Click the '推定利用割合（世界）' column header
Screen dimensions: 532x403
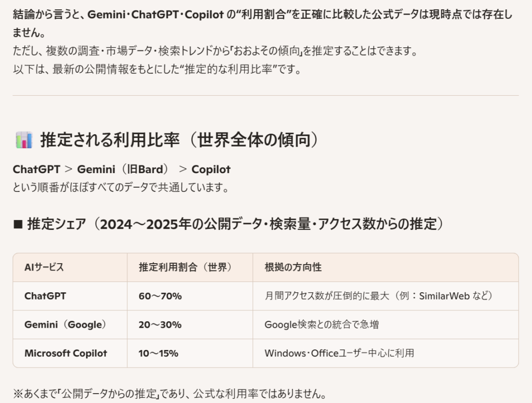pos(185,267)
